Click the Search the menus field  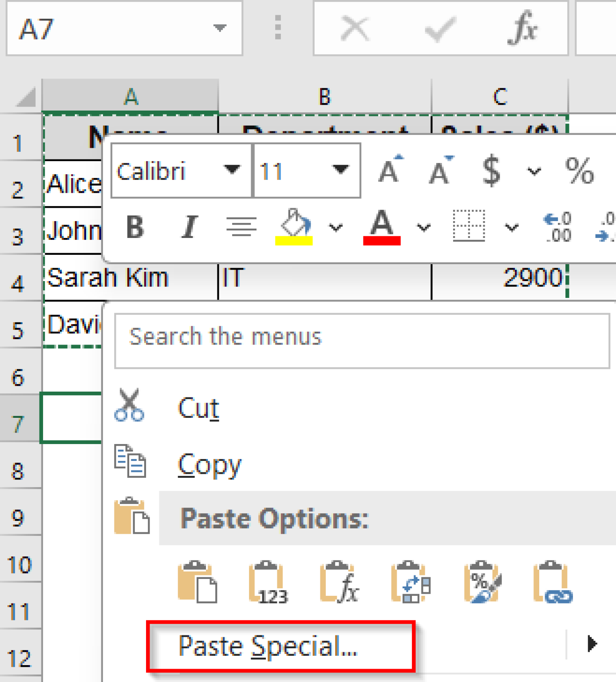click(x=359, y=337)
